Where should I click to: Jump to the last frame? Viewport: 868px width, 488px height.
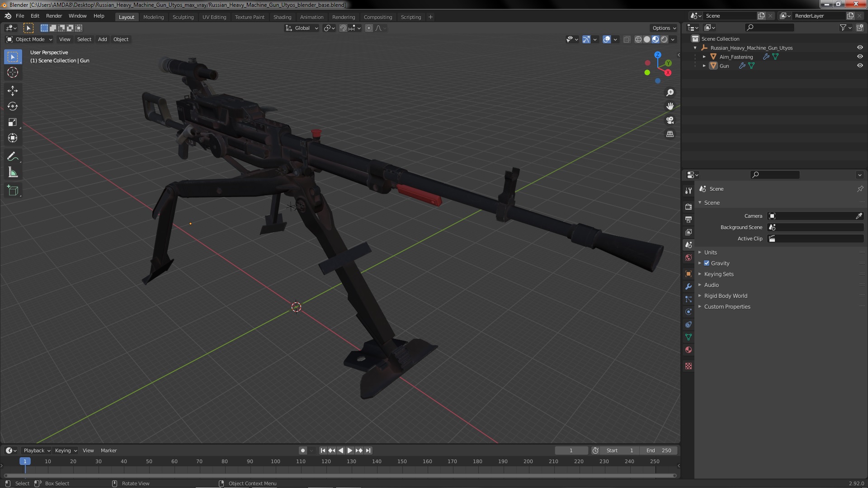pos(368,450)
